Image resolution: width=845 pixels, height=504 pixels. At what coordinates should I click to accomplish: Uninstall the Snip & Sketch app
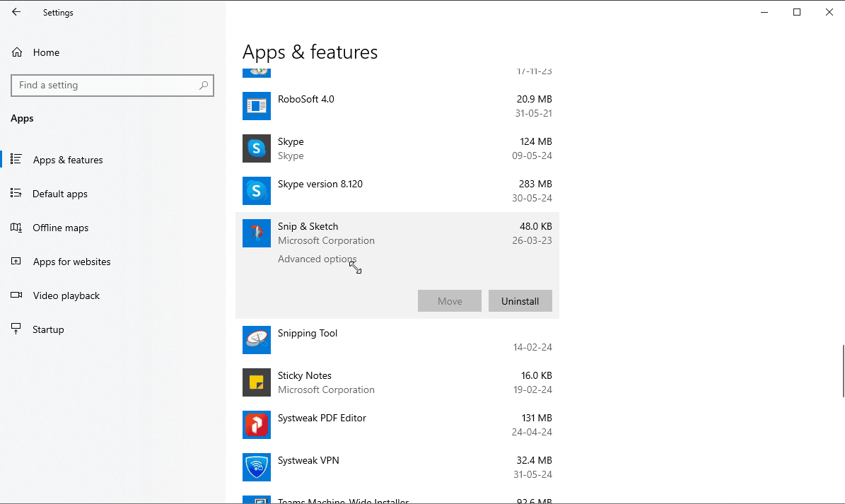[x=520, y=301]
